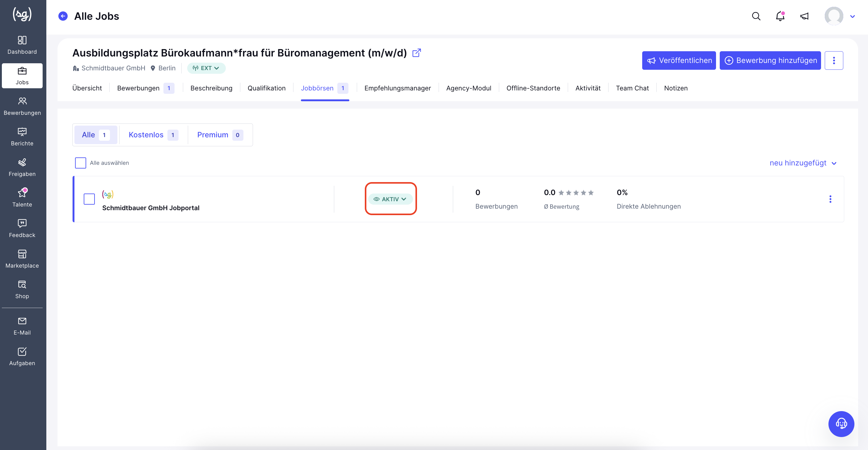This screenshot has width=868, height=450.
Task: Open the Notizen tab
Action: (x=676, y=88)
